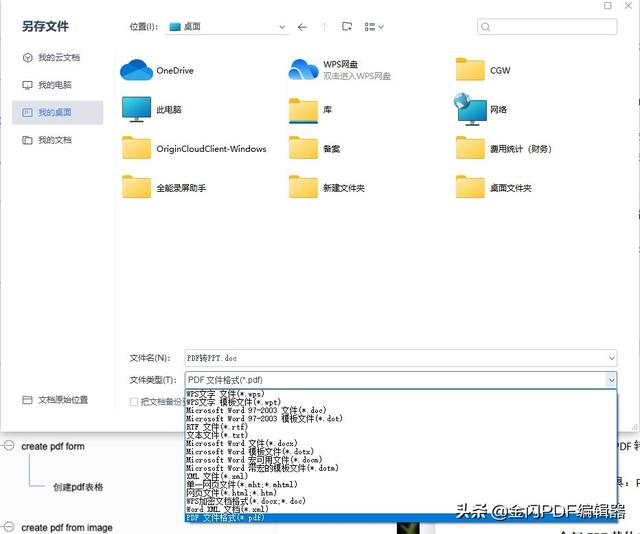
Task: Maximize the save dialog window
Action: point(608,5)
